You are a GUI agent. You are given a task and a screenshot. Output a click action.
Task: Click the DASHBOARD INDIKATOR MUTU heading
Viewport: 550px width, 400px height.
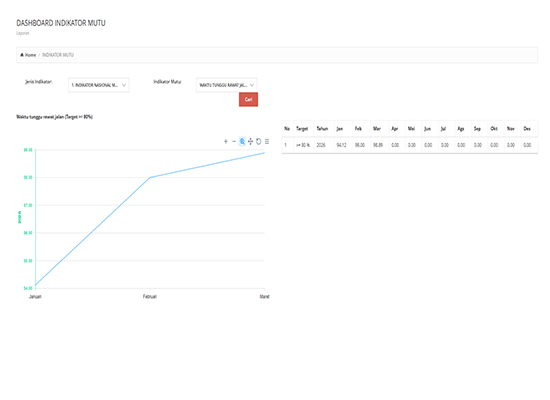[61, 23]
